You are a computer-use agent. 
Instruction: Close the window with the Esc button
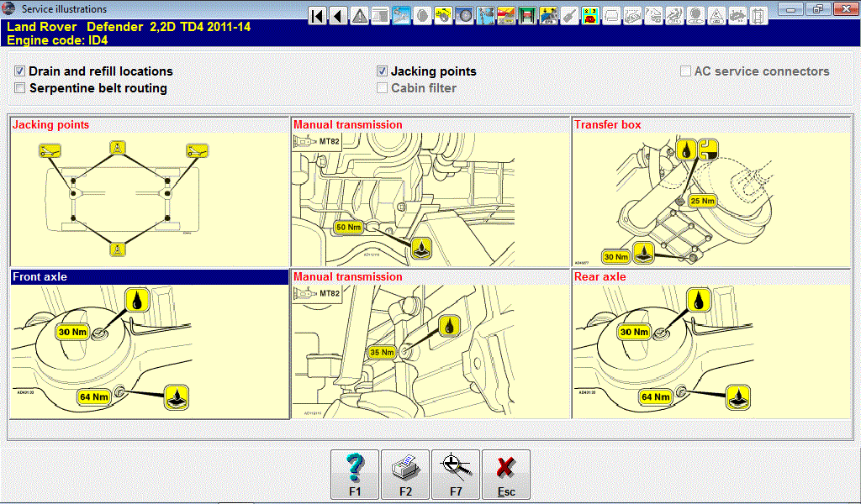[x=506, y=475]
